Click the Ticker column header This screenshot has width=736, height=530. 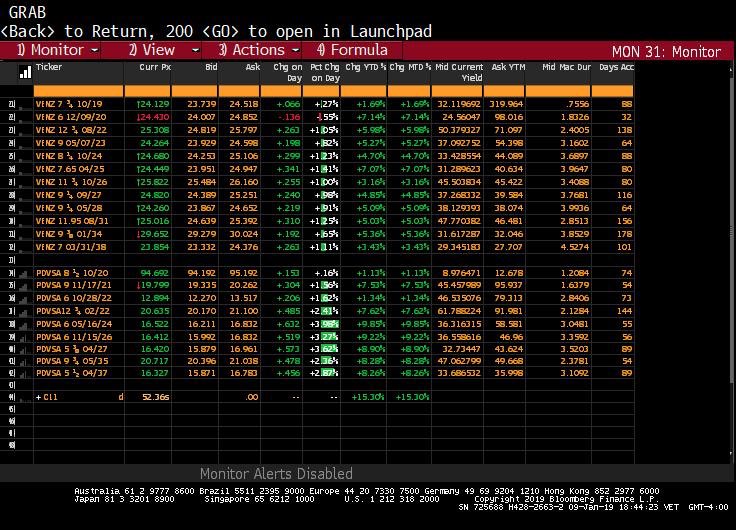[49, 67]
